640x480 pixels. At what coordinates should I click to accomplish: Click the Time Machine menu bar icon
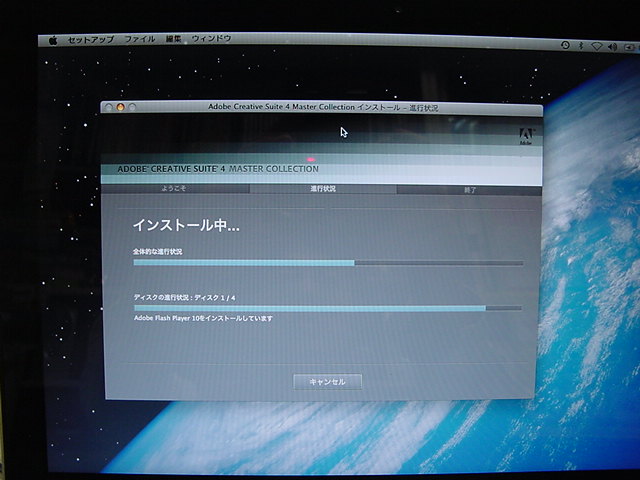(x=565, y=45)
